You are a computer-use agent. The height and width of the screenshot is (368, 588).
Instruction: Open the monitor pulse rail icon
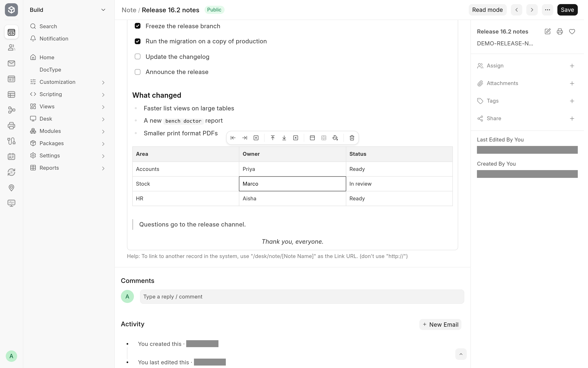tap(11, 203)
